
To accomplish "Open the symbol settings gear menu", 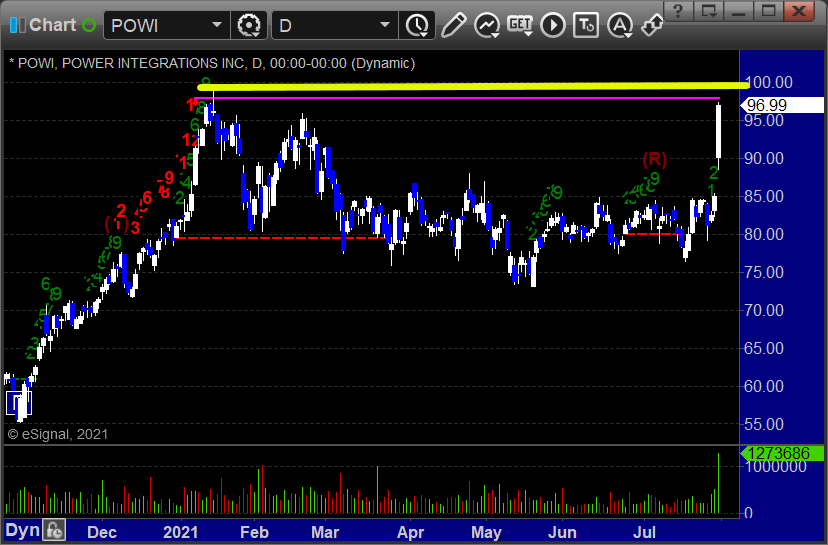I will tap(249, 25).
